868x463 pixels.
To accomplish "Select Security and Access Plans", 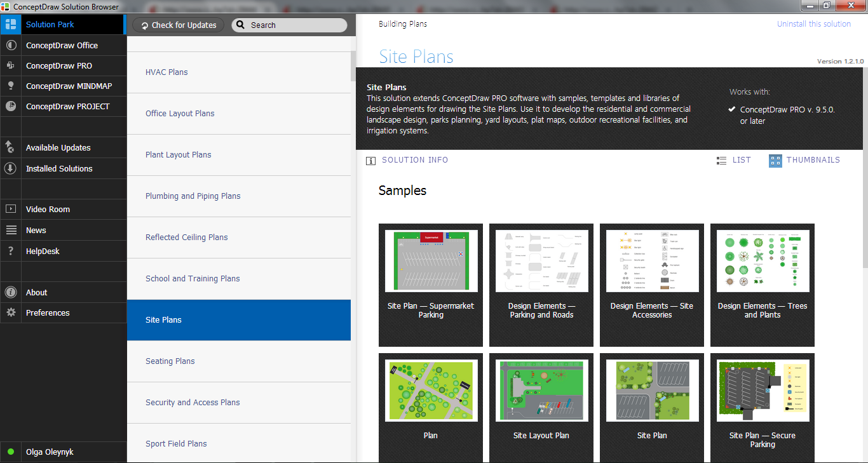I will tap(239, 403).
